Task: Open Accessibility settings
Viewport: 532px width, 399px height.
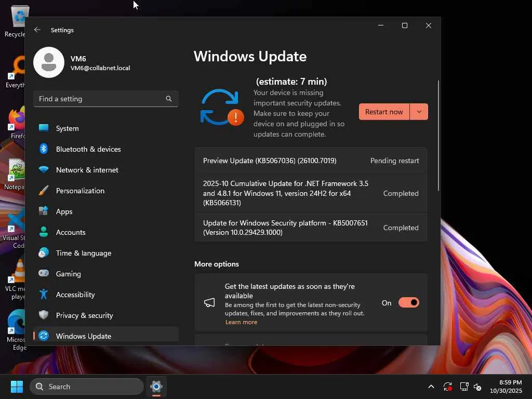Action: coord(106,295)
